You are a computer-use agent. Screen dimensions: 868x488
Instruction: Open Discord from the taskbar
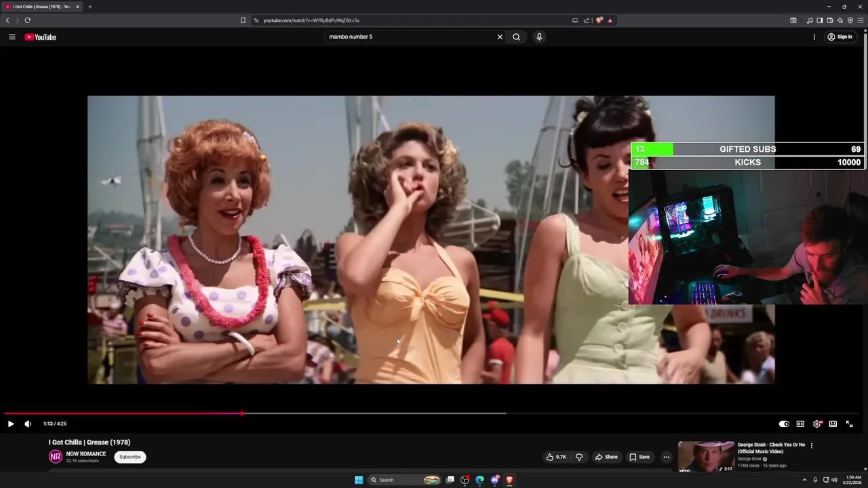pos(495,480)
